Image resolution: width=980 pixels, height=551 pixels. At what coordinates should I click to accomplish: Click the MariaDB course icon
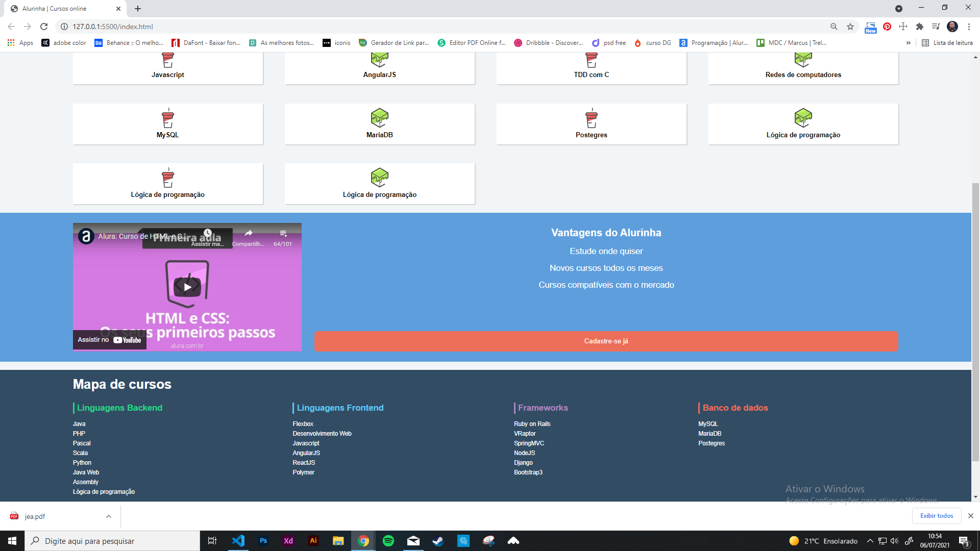click(378, 117)
